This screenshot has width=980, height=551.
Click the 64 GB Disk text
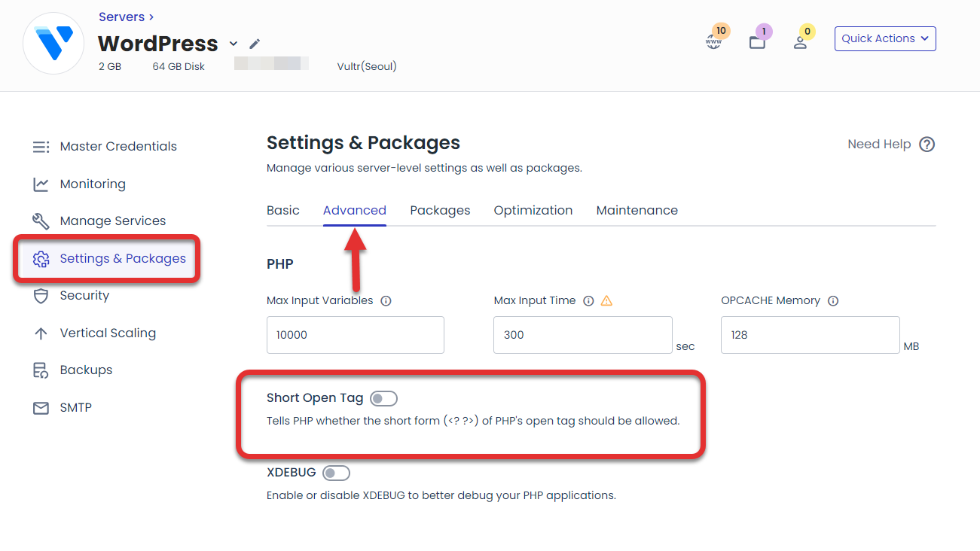179,66
